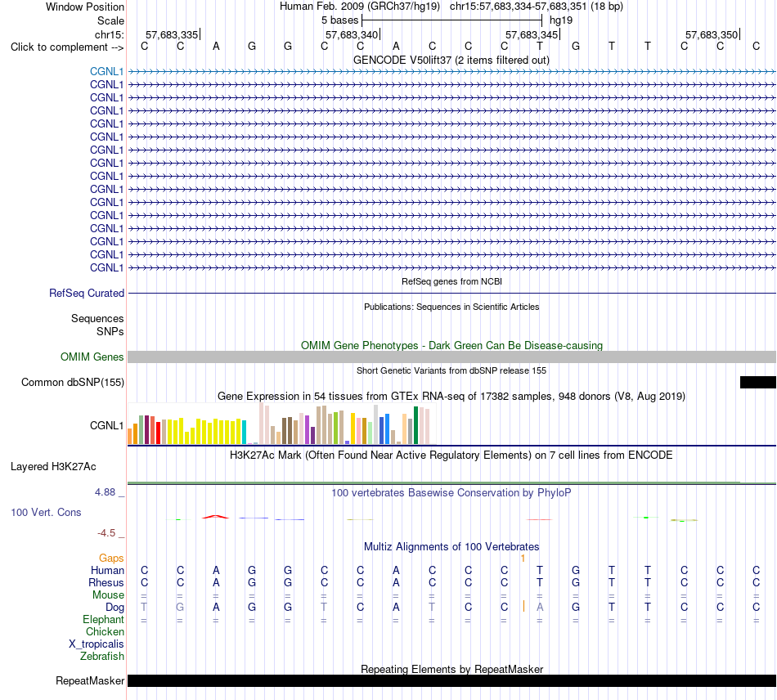Click the black dbSNP variant block
Screen dimensions: 777x700
[757, 382]
